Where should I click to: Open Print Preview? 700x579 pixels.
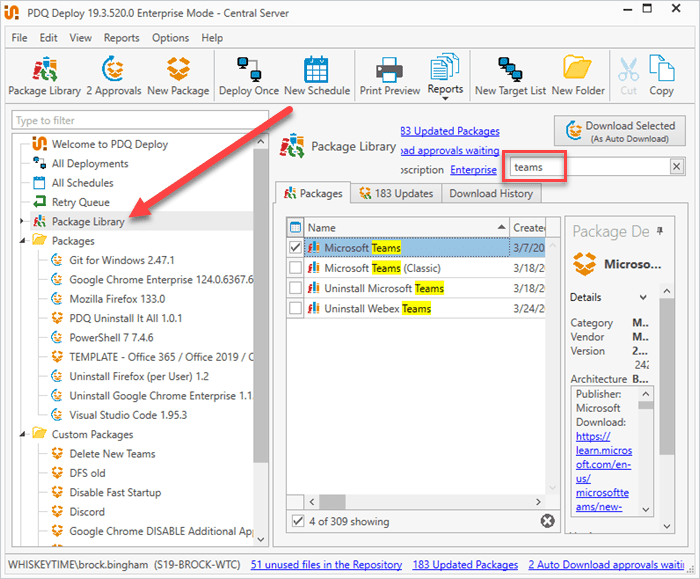(x=390, y=76)
